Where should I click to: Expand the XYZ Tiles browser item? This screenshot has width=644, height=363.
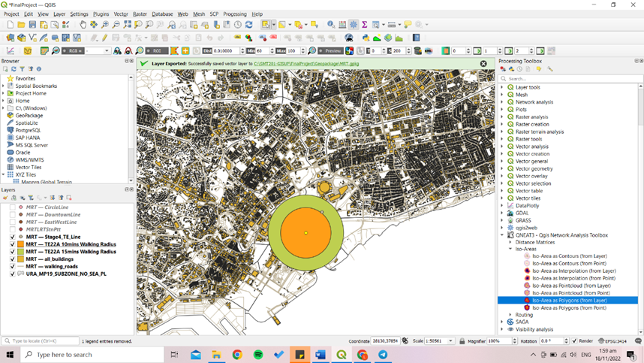pos(4,174)
